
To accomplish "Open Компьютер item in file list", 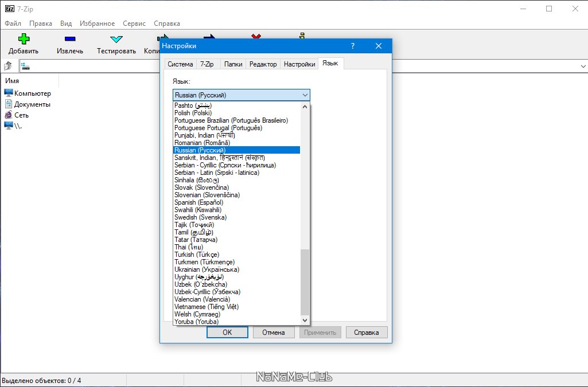I will coord(28,93).
